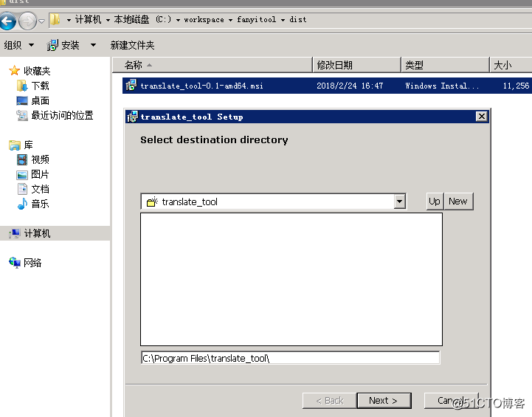Viewport: 532px width, 417px height.
Task: Select workspace in address bar path
Action: coord(204,20)
